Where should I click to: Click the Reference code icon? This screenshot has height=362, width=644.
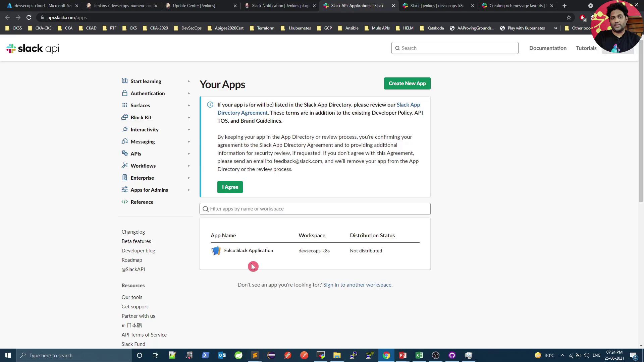click(x=125, y=202)
